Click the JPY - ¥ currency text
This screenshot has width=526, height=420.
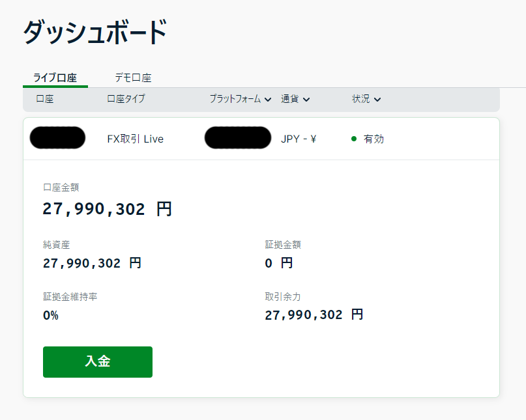tap(299, 139)
